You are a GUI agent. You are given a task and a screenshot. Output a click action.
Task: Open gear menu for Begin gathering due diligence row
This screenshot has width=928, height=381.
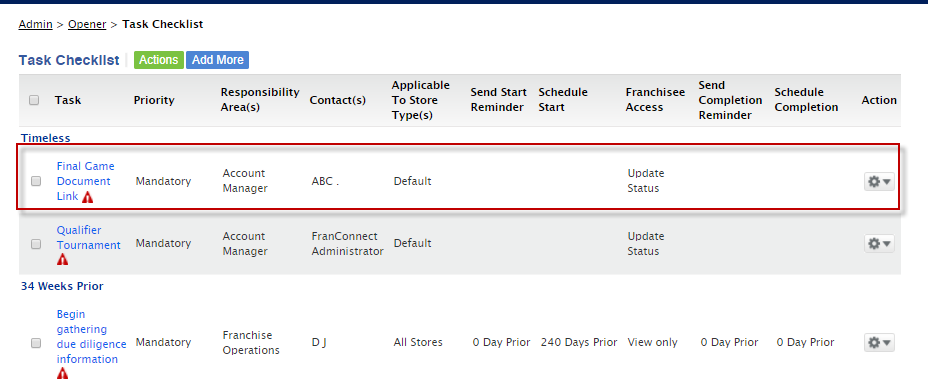(879, 343)
